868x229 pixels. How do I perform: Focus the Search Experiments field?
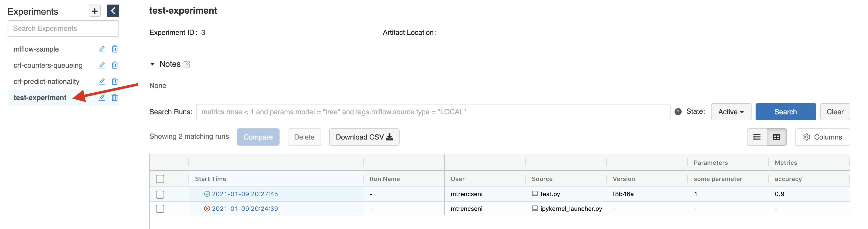[x=63, y=29]
